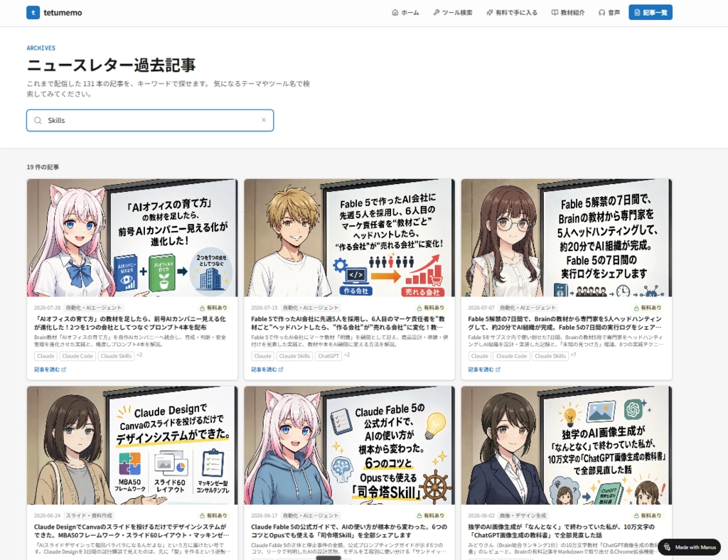This screenshot has height=560, width=728.
Task: Click 有料あり lock badge on 2026-06-17 card
Action: 430,515
